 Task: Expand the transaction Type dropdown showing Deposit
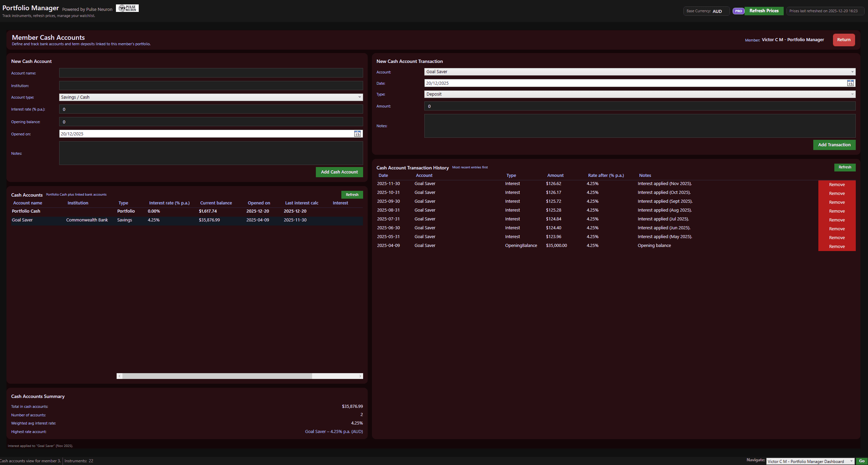tap(639, 94)
